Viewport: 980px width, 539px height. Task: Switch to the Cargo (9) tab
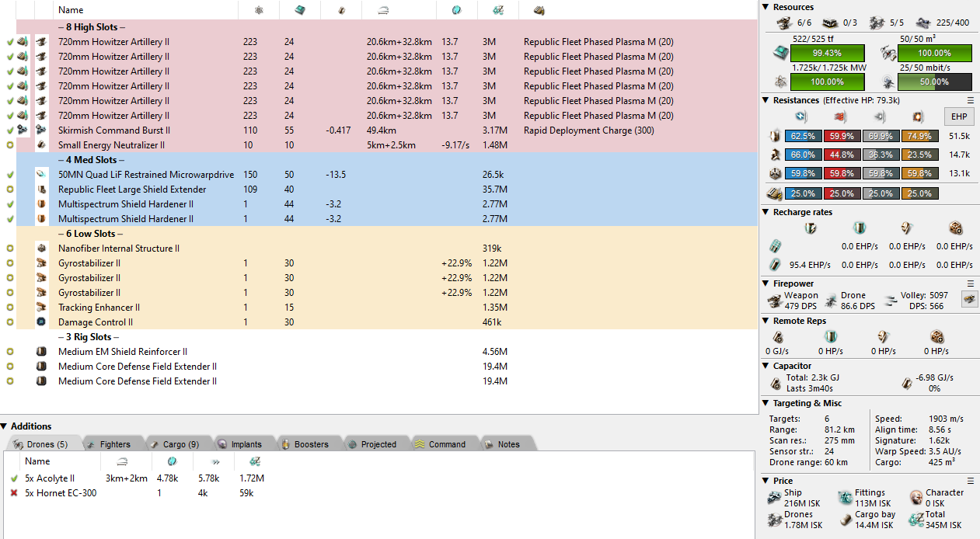tap(174, 444)
